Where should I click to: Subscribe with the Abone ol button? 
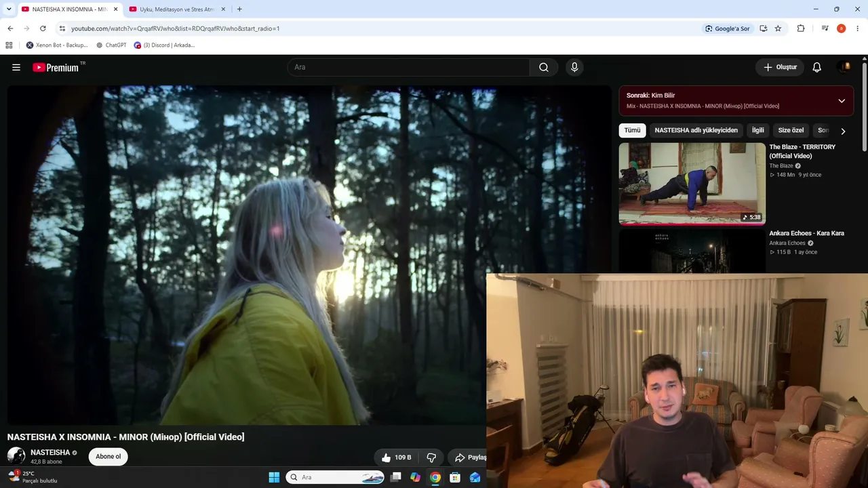(108, 457)
